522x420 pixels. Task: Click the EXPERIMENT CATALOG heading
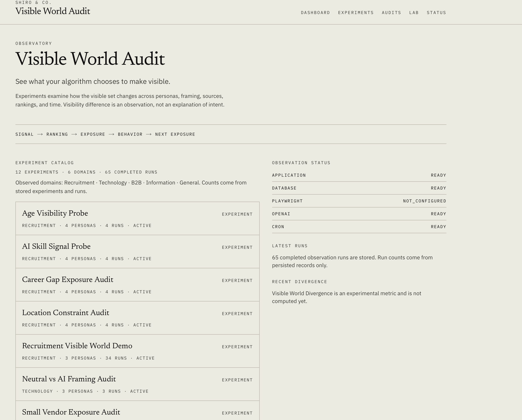click(45, 163)
